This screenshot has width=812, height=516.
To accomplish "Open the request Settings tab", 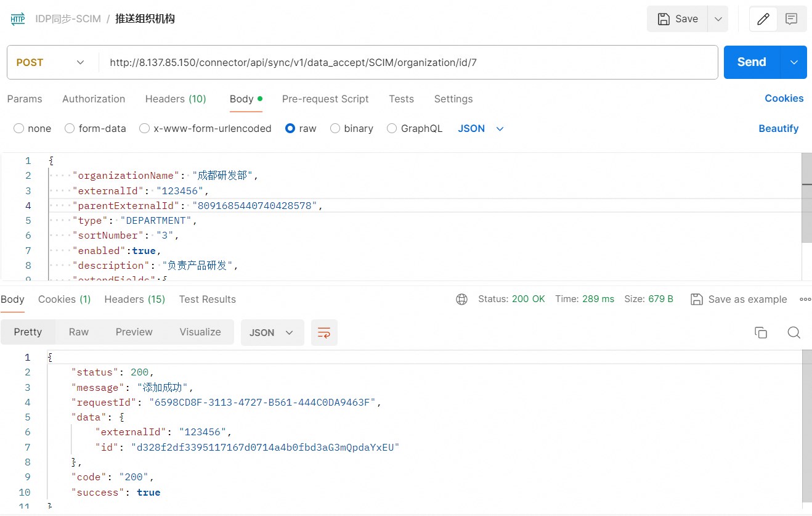I will coord(453,99).
